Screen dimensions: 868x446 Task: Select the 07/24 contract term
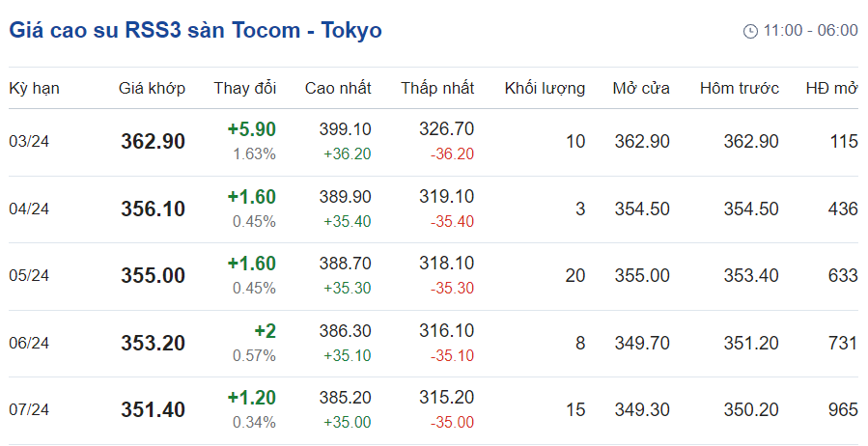(29, 410)
